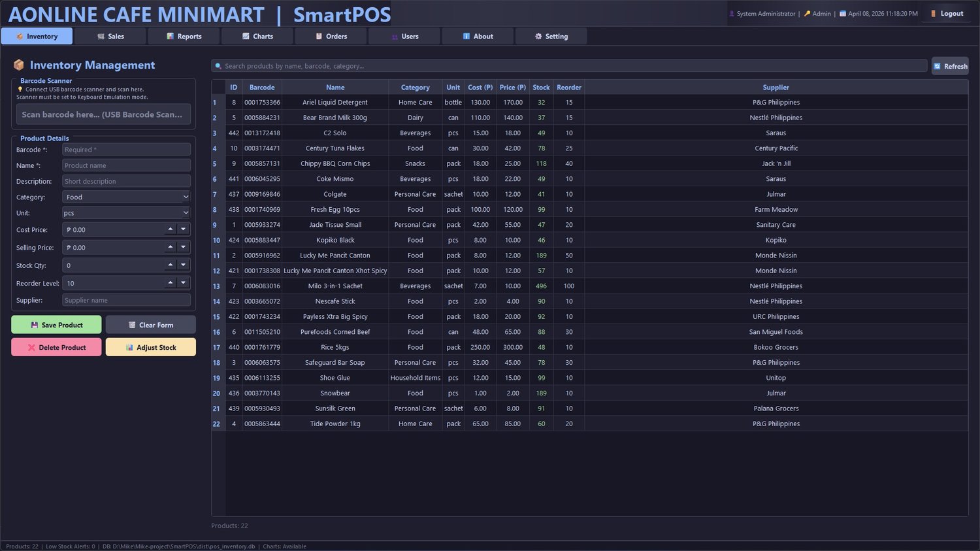Image resolution: width=980 pixels, height=551 pixels.
Task: Switch to the Sales tab
Action: point(110,36)
